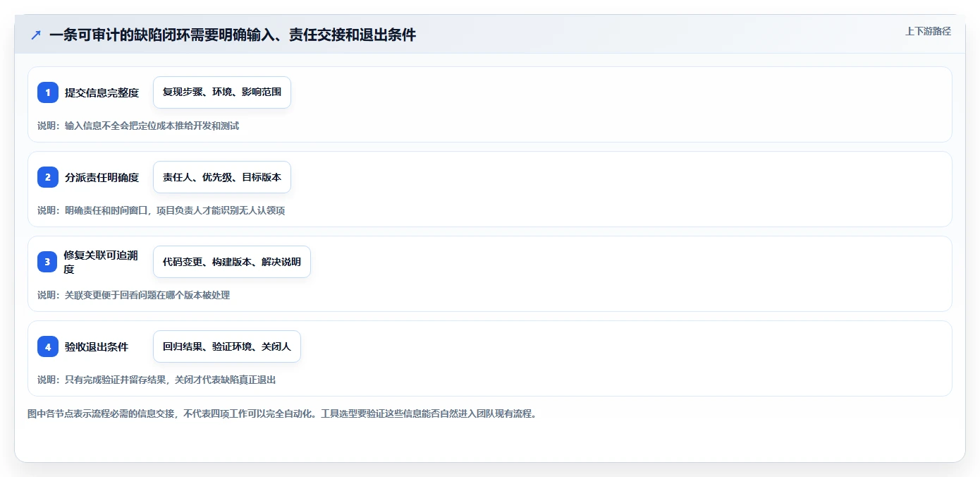Click the number 1 step badge
Viewport: 980px width, 477px height.
(48, 92)
